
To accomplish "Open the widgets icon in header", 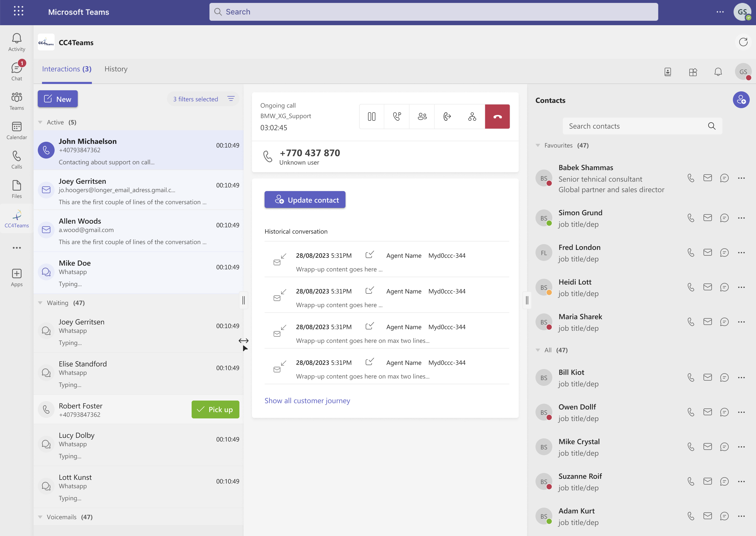I will 693,72.
